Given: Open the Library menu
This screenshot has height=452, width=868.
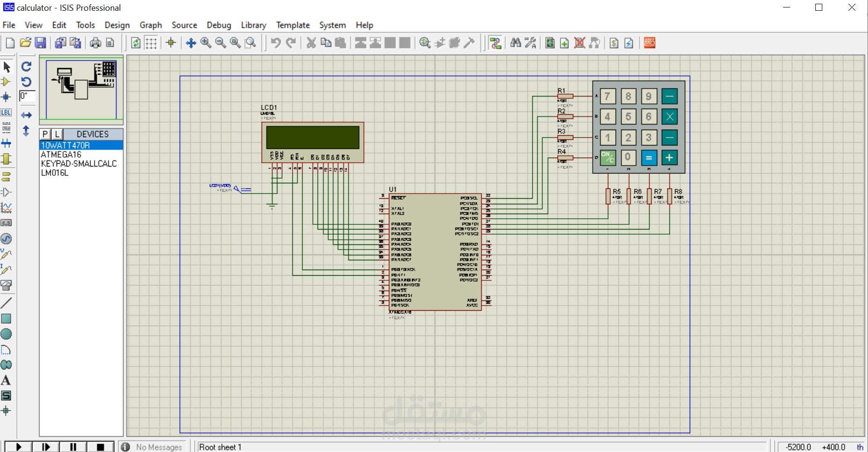Looking at the screenshot, I should [x=253, y=25].
